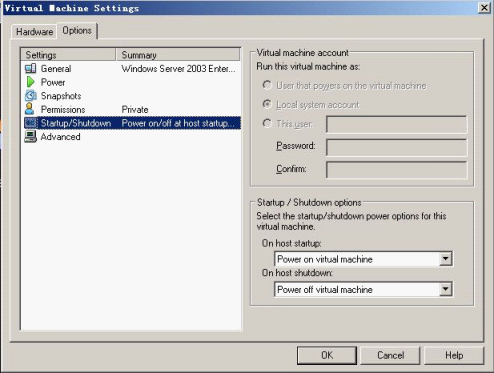The height and width of the screenshot is (373, 494).
Task: Select the Options tab
Action: [x=77, y=31]
